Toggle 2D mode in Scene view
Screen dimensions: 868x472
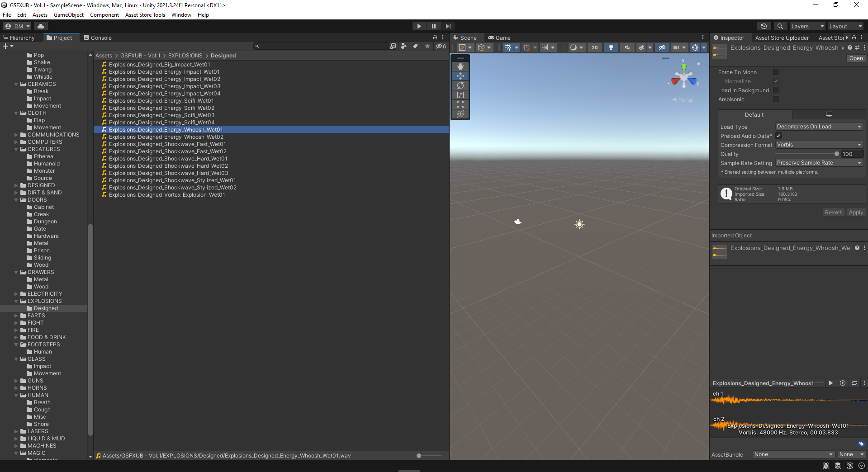pyautogui.click(x=595, y=47)
